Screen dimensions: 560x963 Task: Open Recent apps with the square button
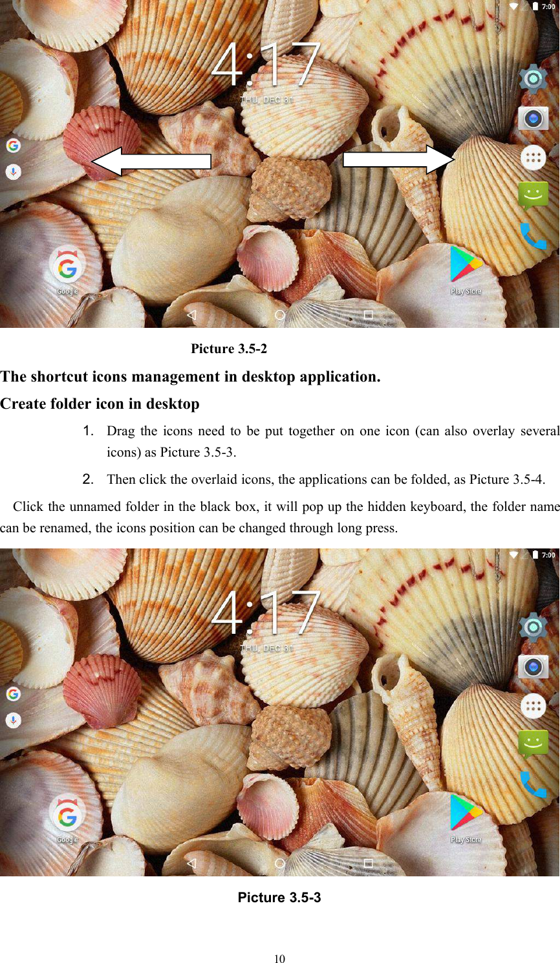[368, 315]
